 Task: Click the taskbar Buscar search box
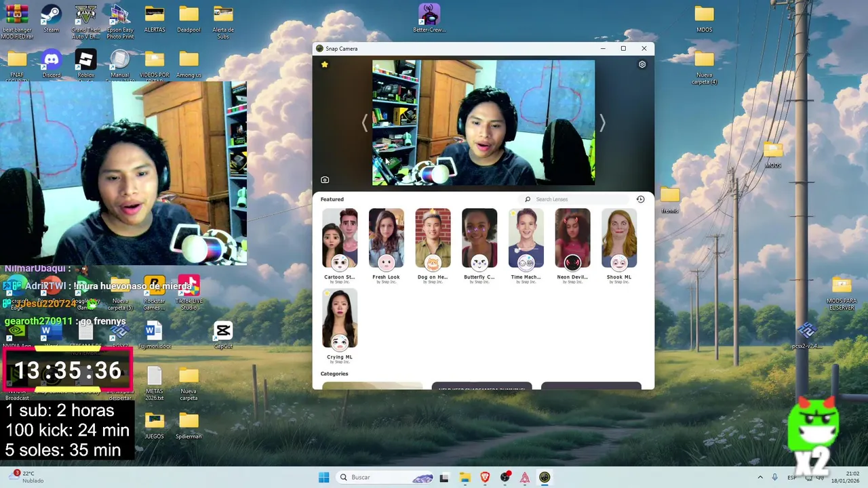point(385,477)
